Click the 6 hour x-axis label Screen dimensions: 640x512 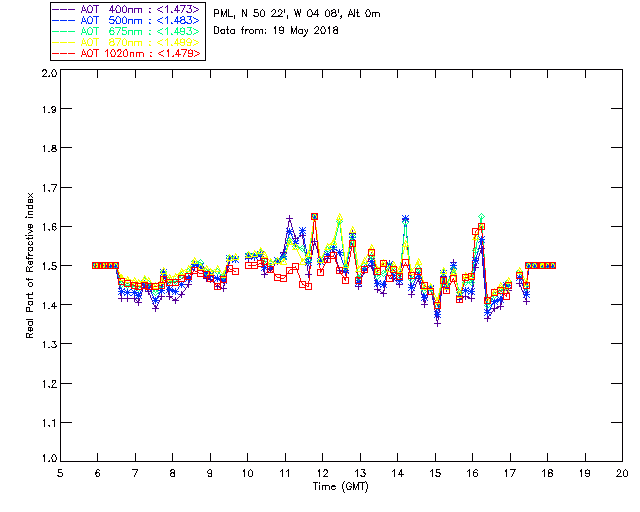(98, 473)
